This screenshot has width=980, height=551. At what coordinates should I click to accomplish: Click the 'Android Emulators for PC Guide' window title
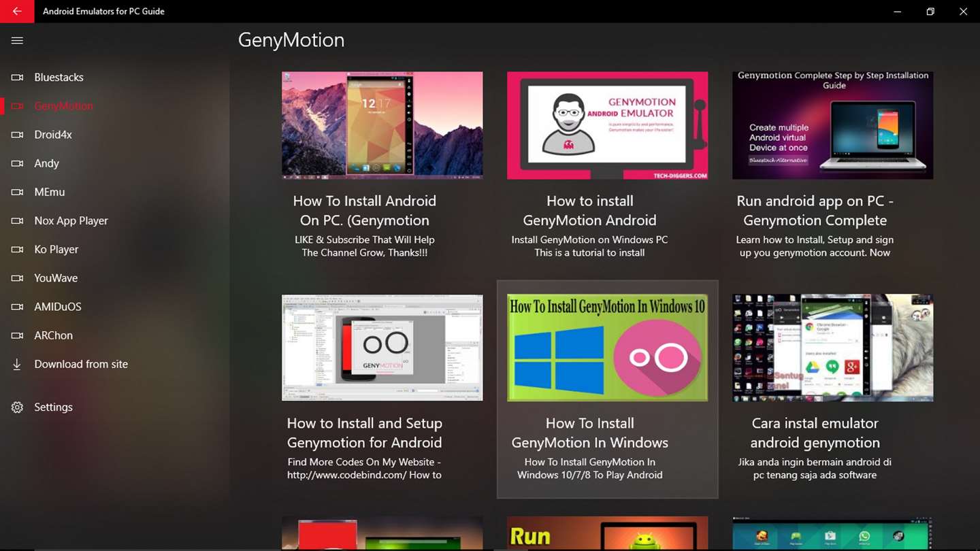(103, 12)
